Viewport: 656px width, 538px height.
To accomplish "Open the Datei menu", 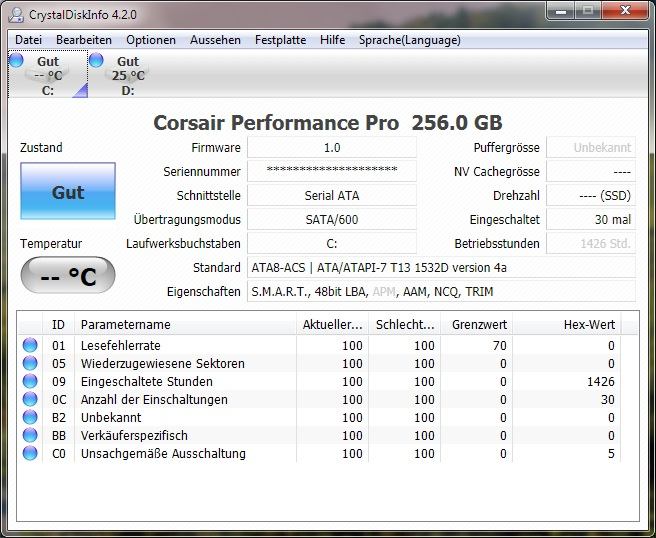I will (x=28, y=40).
